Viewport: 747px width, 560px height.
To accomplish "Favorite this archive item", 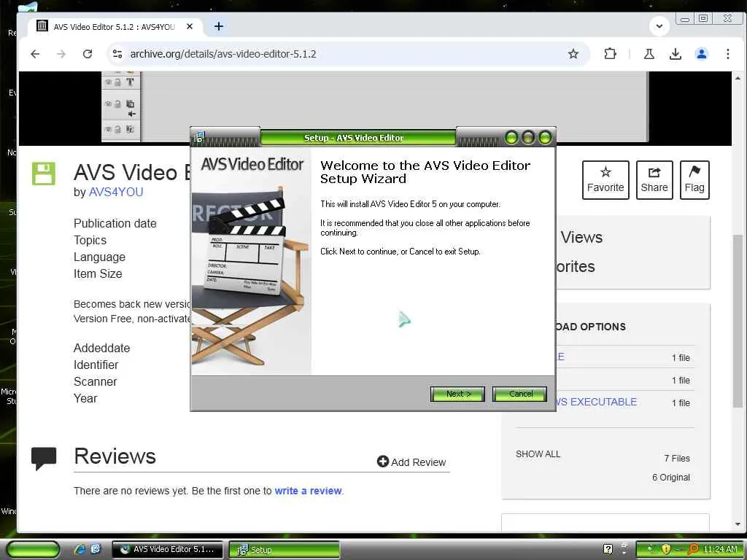I will pos(605,180).
